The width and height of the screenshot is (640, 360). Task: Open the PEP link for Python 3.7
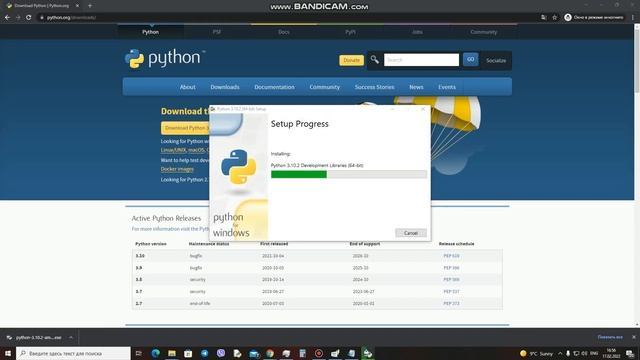(451, 291)
